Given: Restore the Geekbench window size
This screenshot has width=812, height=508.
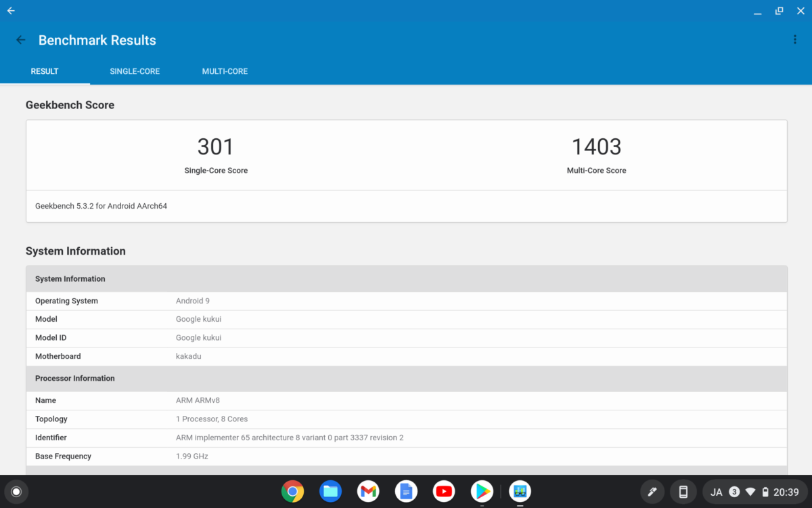Looking at the screenshot, I should 779,11.
